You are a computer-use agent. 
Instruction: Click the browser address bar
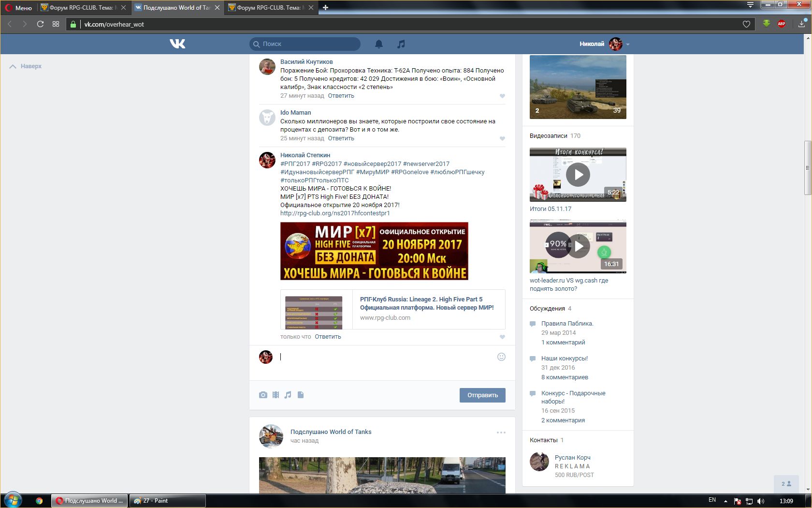click(411, 24)
